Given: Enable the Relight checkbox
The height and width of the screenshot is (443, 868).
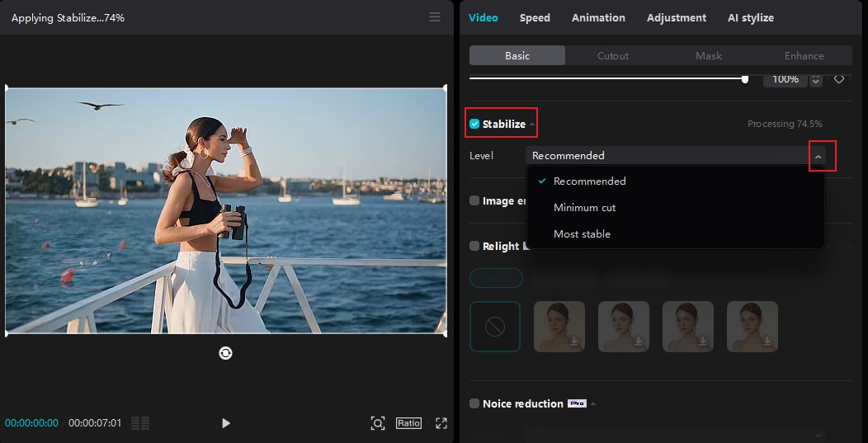Looking at the screenshot, I should (x=474, y=246).
